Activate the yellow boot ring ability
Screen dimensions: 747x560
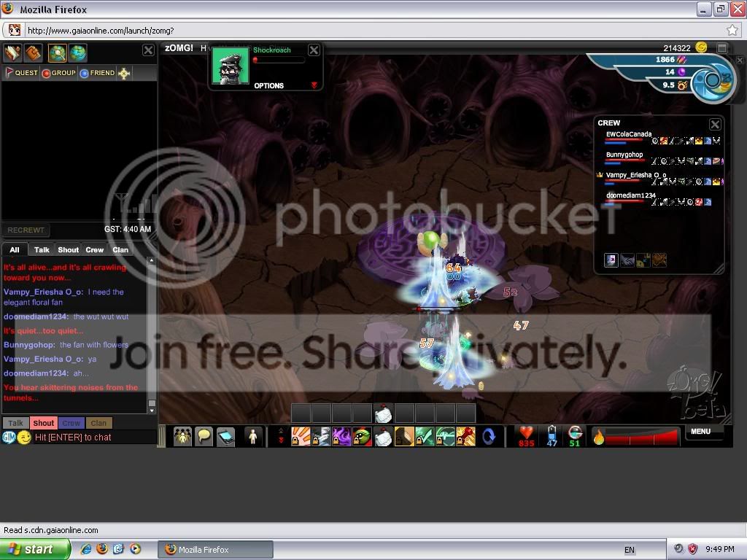(404, 436)
